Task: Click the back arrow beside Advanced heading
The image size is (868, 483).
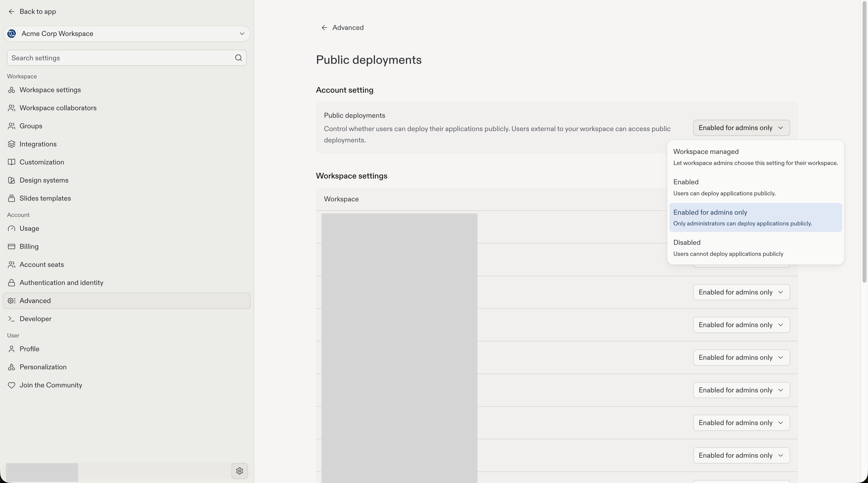Action: click(x=324, y=28)
